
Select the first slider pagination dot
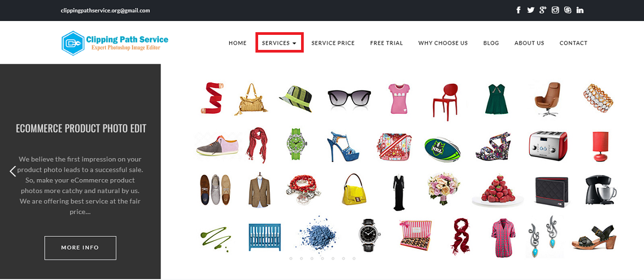(x=291, y=259)
